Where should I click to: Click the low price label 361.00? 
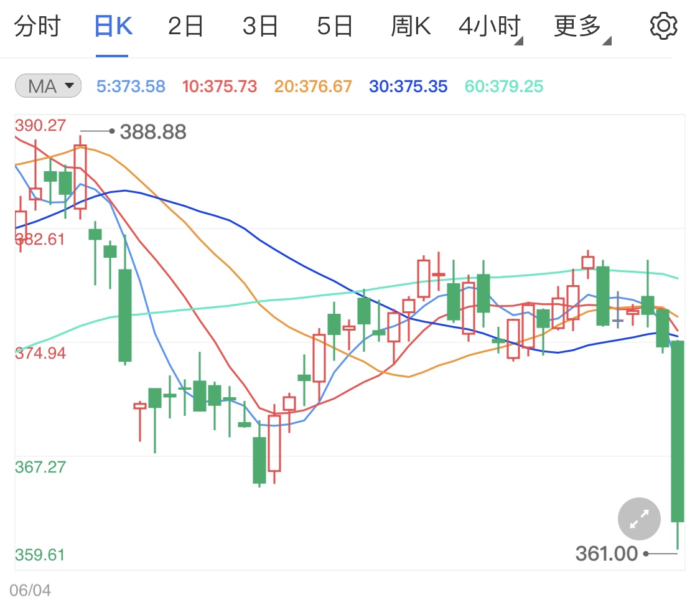[606, 554]
